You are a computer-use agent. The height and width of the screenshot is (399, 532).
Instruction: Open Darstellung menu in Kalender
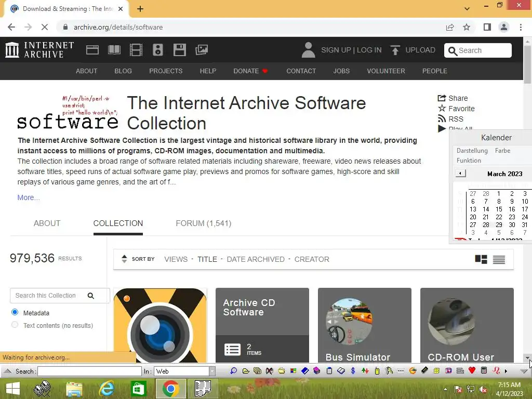472,151
